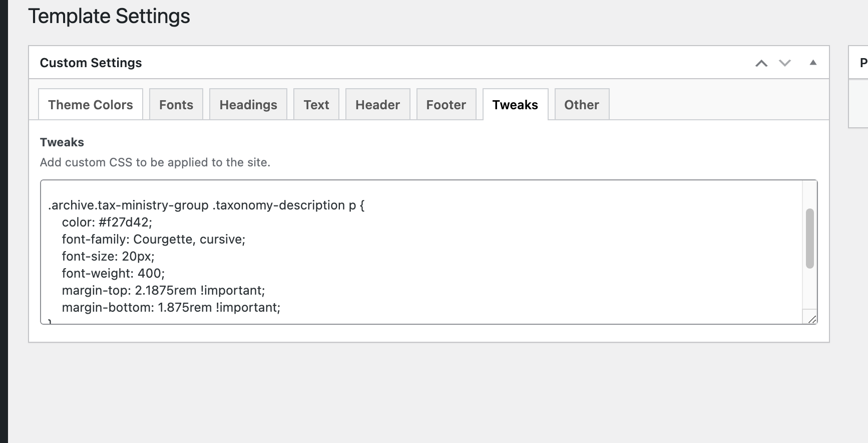Move Custom Settings panel up

coord(761,63)
